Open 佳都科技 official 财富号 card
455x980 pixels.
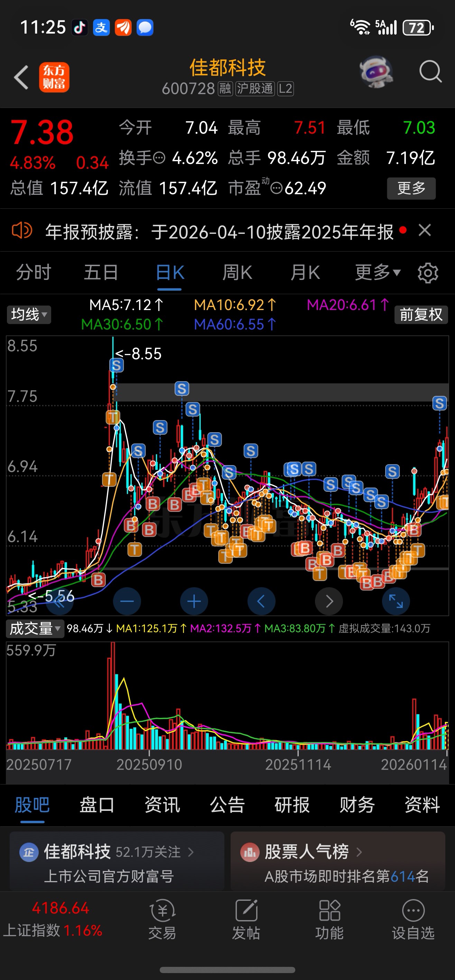pyautogui.click(x=117, y=861)
